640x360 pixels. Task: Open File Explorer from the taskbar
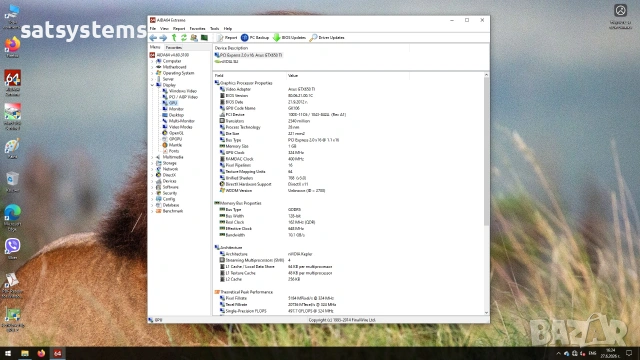[x=25, y=353]
